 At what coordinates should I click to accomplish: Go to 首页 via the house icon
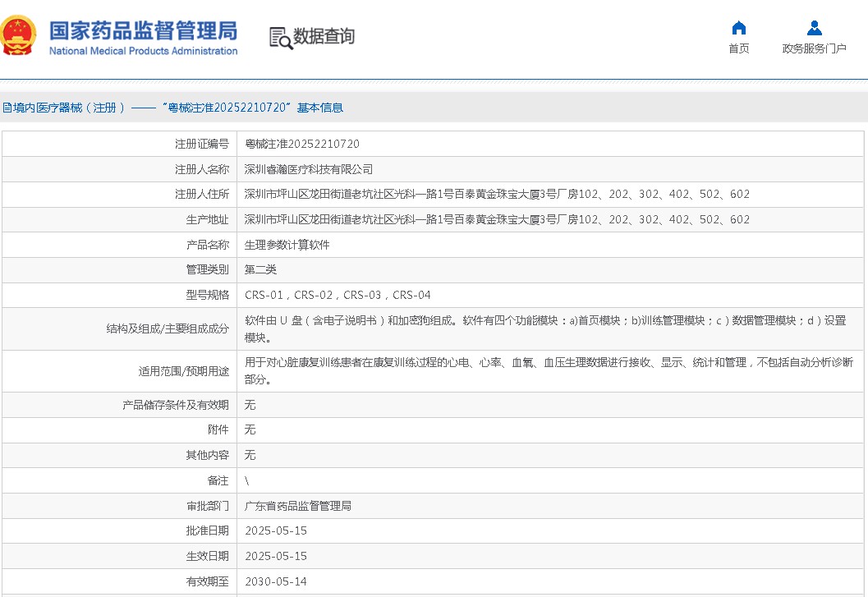click(738, 28)
